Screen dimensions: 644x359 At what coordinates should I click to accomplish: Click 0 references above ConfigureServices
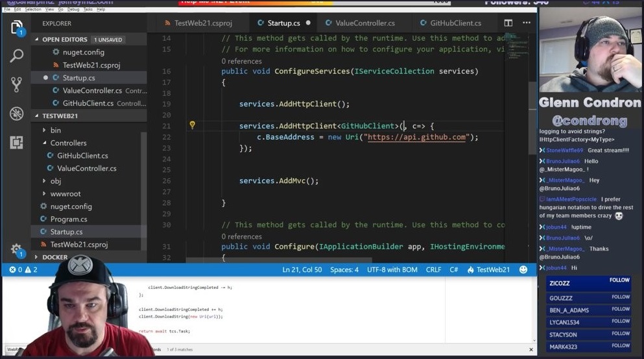tap(241, 61)
